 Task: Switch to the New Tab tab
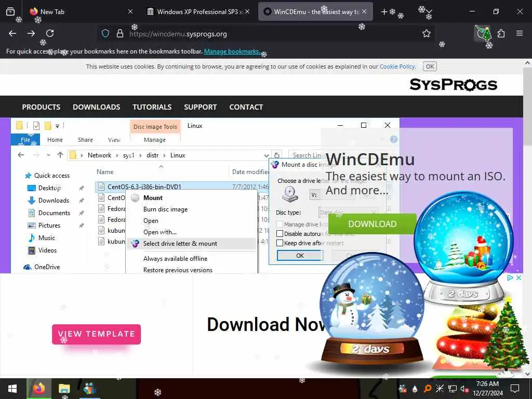79,11
